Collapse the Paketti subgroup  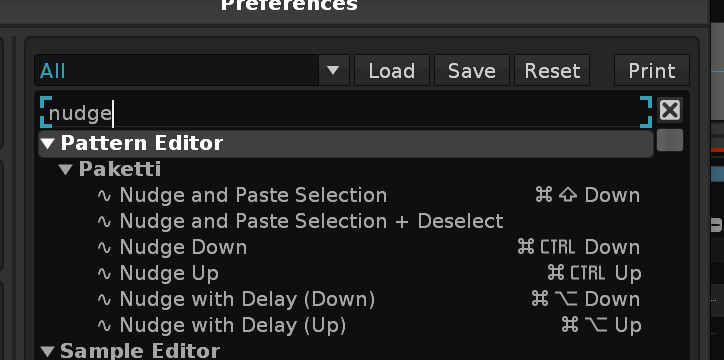[x=66, y=170]
